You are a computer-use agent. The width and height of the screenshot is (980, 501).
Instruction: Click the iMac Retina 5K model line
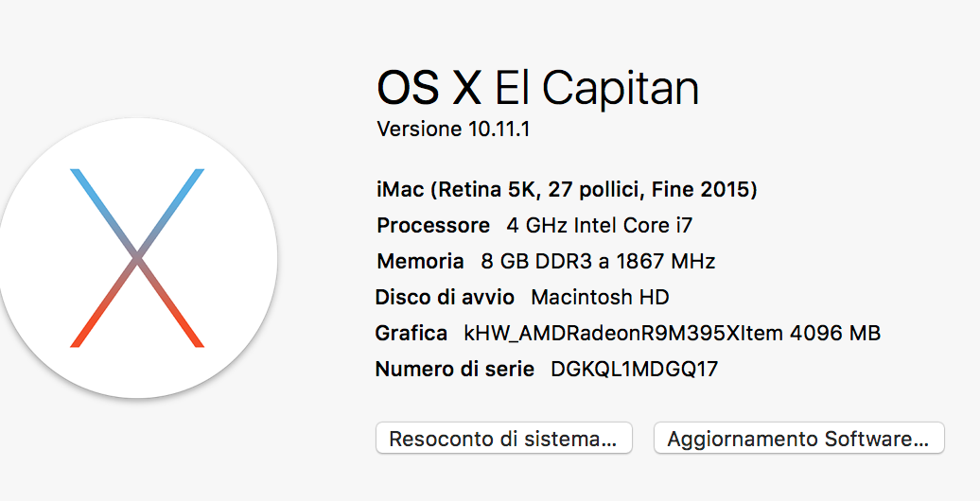tap(567, 190)
